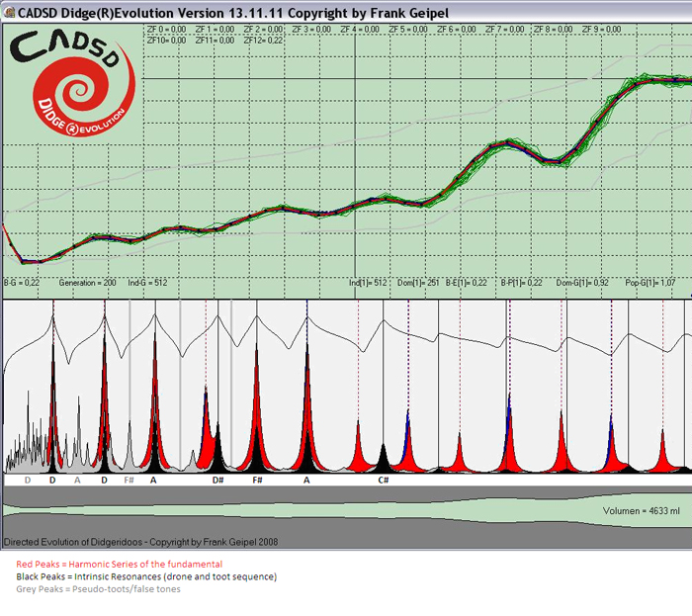Viewport: 692px width, 616px height.
Task: Click the 'Dom[1]= 251' readout
Action: click(418, 283)
